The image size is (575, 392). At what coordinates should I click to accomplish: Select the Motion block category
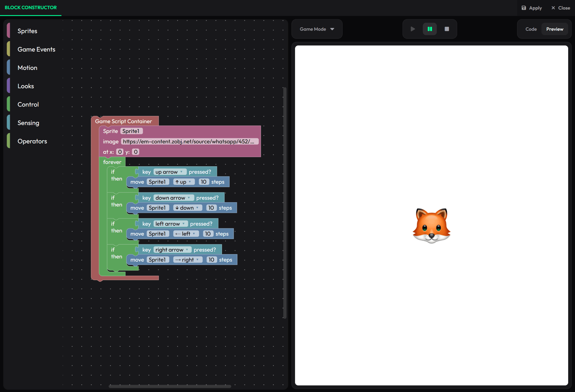pos(27,68)
